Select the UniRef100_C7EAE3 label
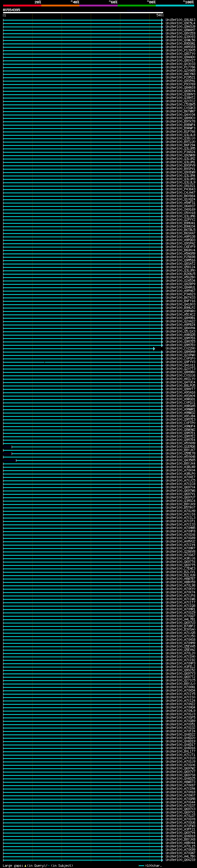This screenshot has height=868, width=197. pyautogui.click(x=180, y=569)
